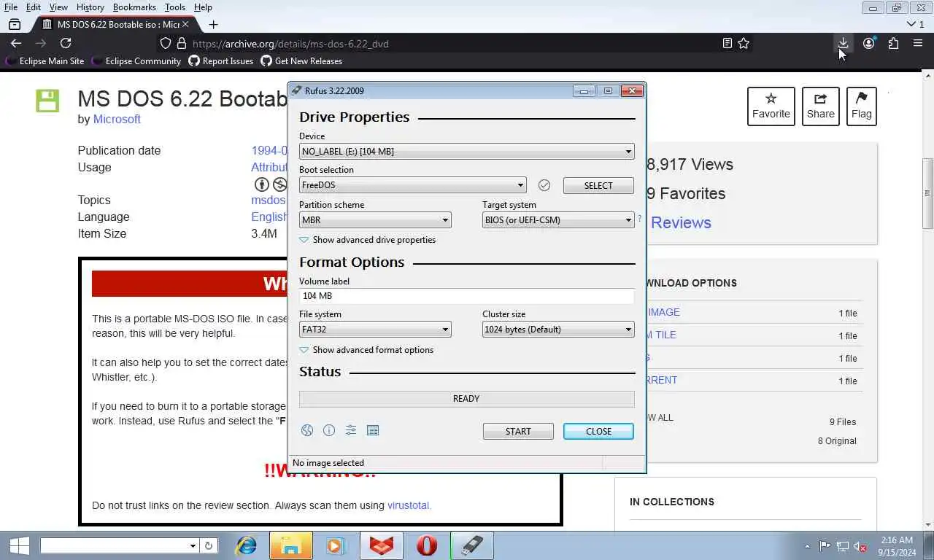Click the Target system help question mark
Image resolution: width=934 pixels, height=560 pixels.
[x=640, y=219]
